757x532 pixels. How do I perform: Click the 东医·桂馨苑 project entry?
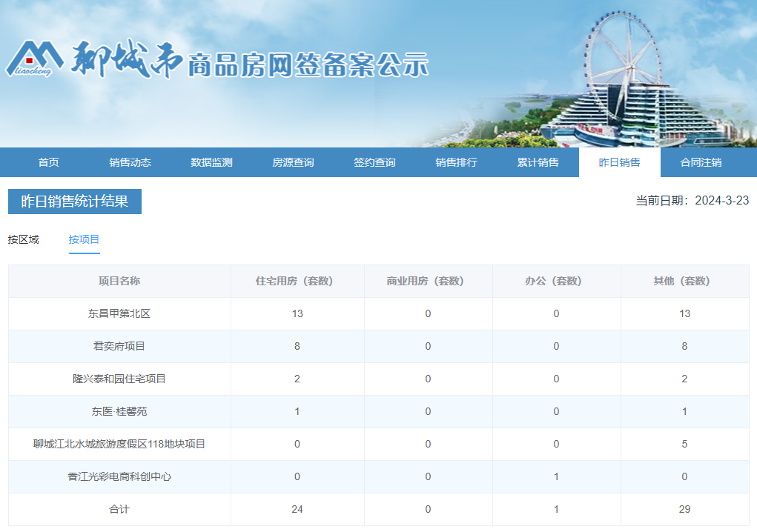(119, 411)
